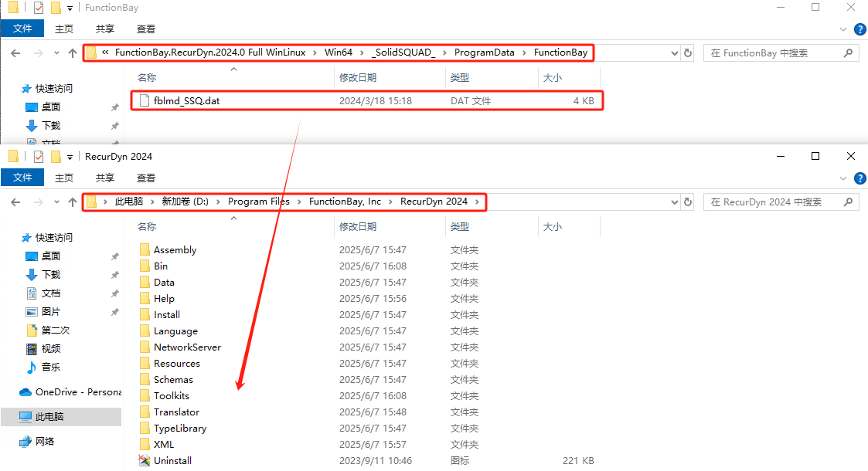This screenshot has height=471, width=868.
Task: Expand recent locations dropdown in FunctionBay window
Action: pos(56,53)
